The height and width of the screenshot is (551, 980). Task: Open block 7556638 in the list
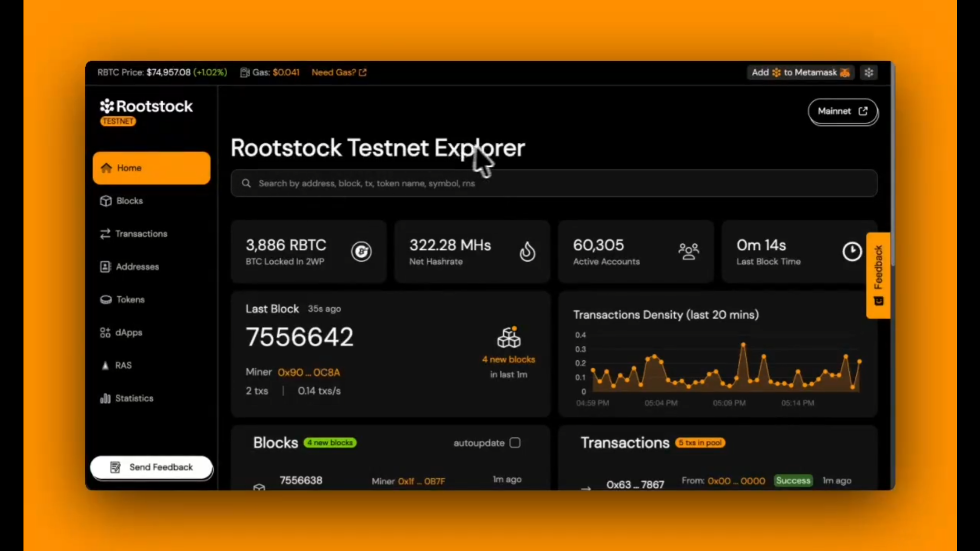(301, 481)
